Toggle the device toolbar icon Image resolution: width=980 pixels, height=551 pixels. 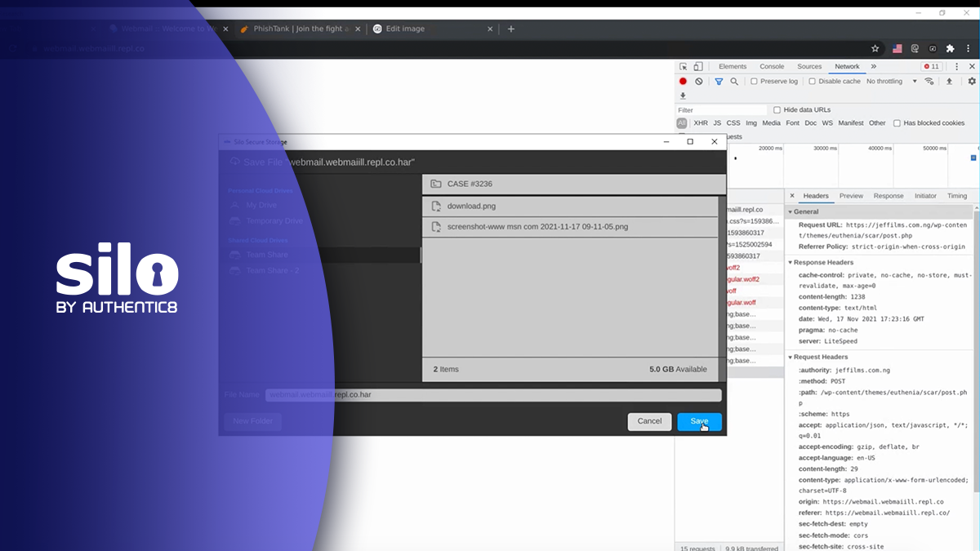[x=698, y=67]
